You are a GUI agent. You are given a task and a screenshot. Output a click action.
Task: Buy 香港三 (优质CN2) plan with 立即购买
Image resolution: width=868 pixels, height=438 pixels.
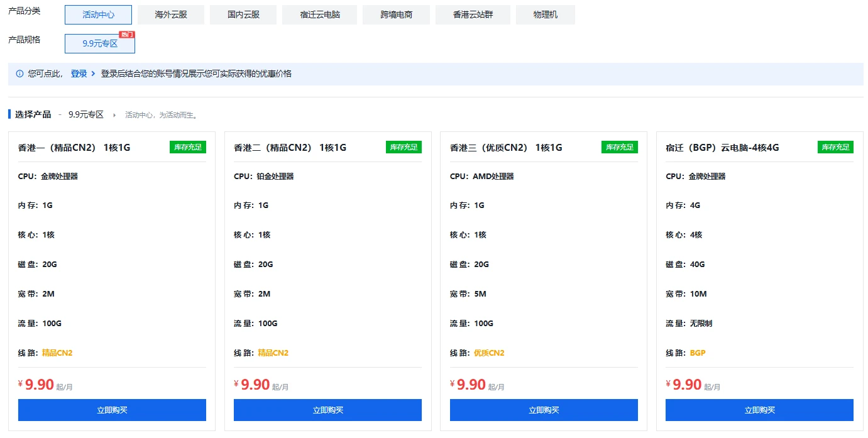click(x=544, y=410)
